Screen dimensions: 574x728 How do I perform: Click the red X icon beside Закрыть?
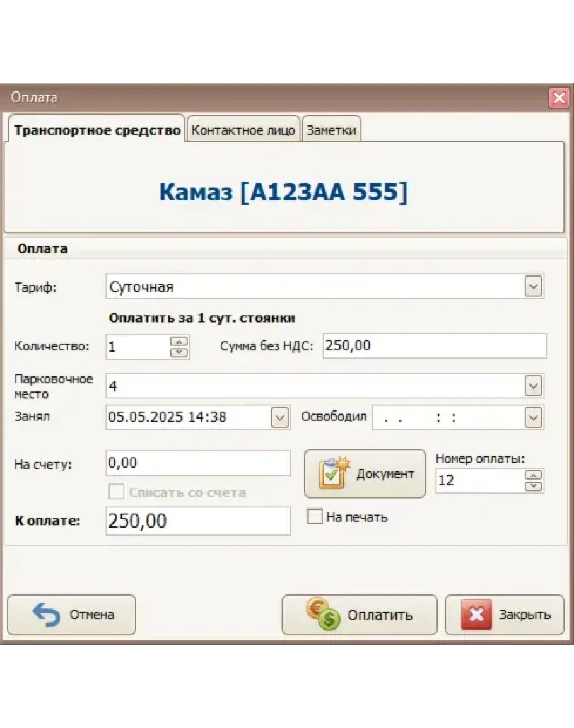pos(476,615)
